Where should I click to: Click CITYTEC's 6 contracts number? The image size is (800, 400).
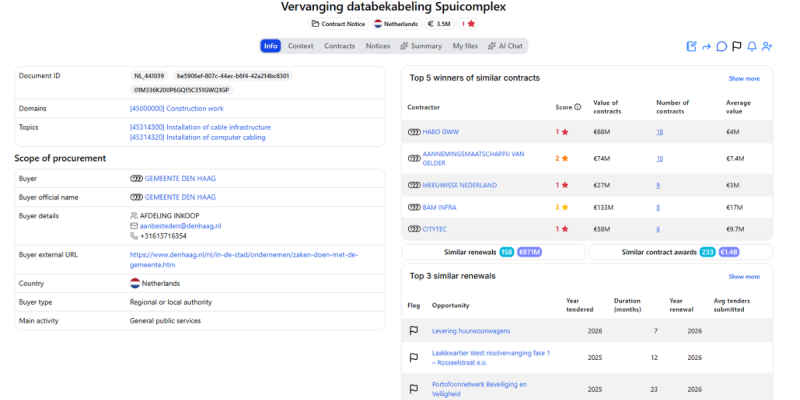[658, 229]
